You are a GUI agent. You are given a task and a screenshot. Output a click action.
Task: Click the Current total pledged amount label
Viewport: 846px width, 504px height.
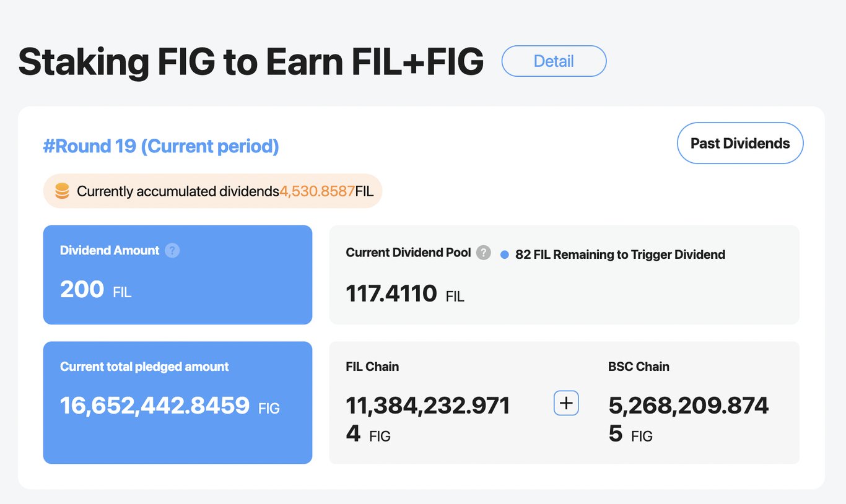[x=144, y=367]
